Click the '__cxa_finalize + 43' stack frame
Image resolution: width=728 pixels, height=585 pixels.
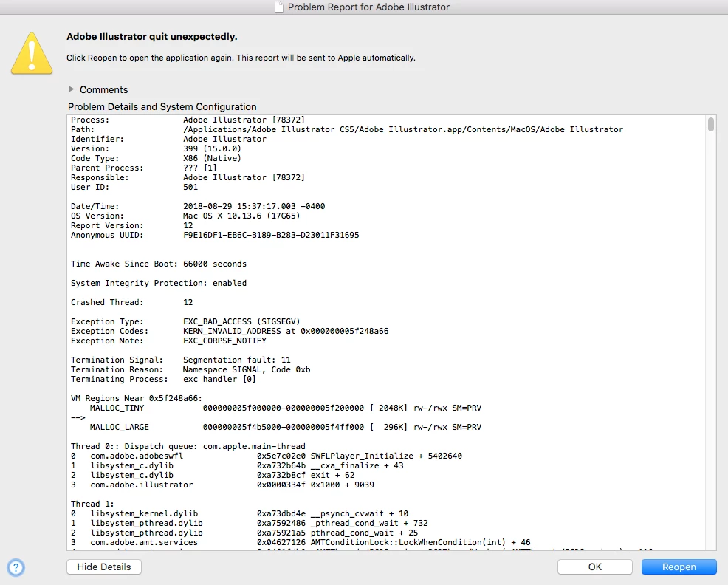[237, 465]
